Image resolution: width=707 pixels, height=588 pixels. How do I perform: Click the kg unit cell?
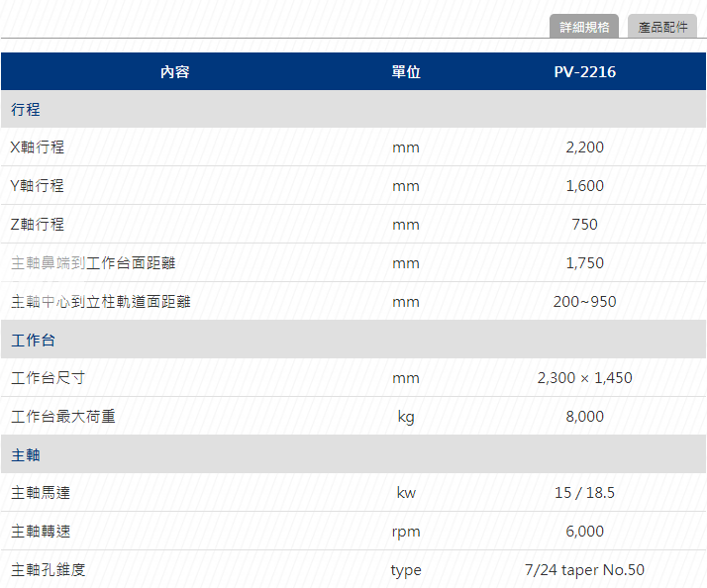point(406,417)
